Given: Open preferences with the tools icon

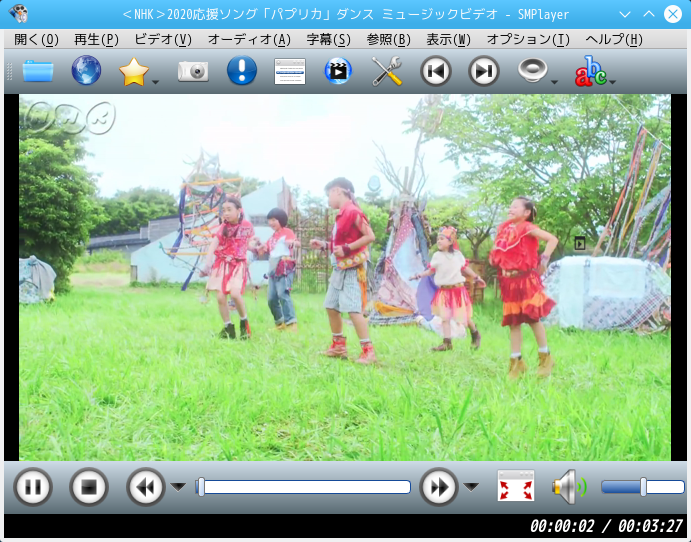Looking at the screenshot, I should click(x=386, y=71).
